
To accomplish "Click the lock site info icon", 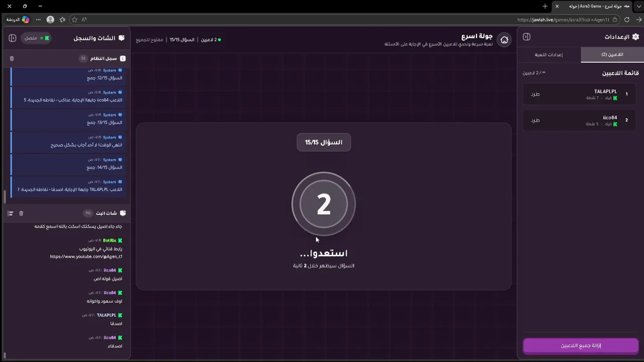I will pyautogui.click(x=615, y=20).
